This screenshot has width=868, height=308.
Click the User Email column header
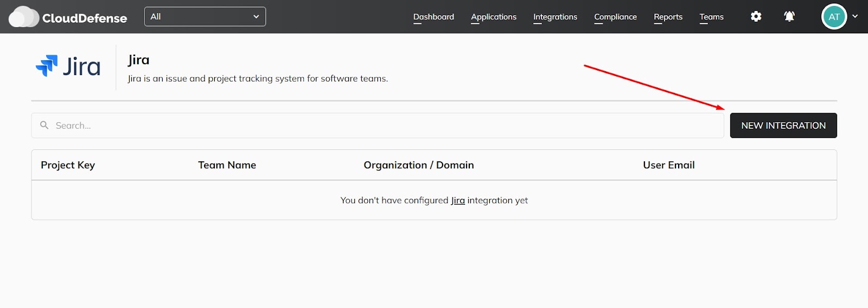click(x=669, y=165)
